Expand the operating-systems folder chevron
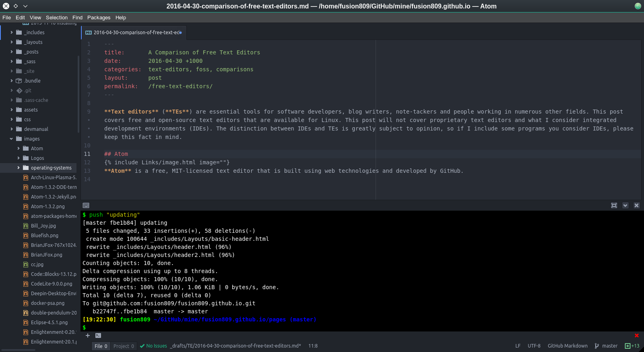 click(x=19, y=168)
